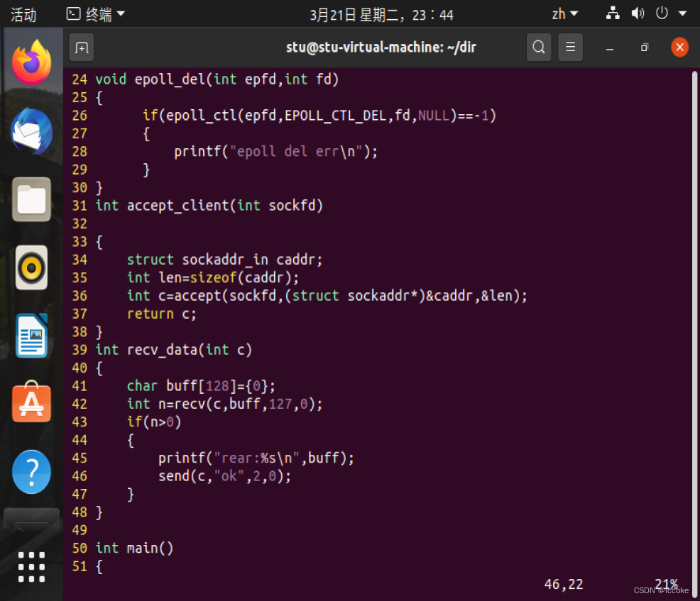Image resolution: width=700 pixels, height=601 pixels.
Task: Click the network status icon
Action: pos(613,13)
